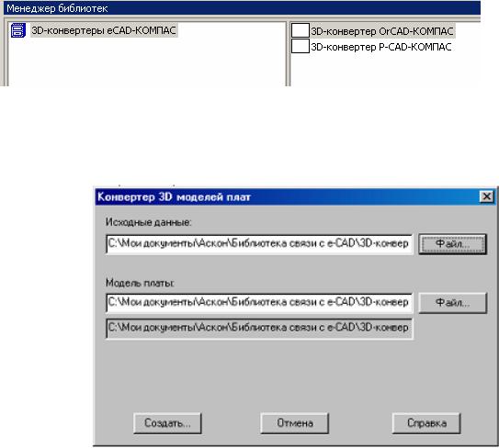The image size is (499, 448).
Task: Select the 3D-конвертеры eCAD-КОМПАС tree item
Action: click(104, 30)
